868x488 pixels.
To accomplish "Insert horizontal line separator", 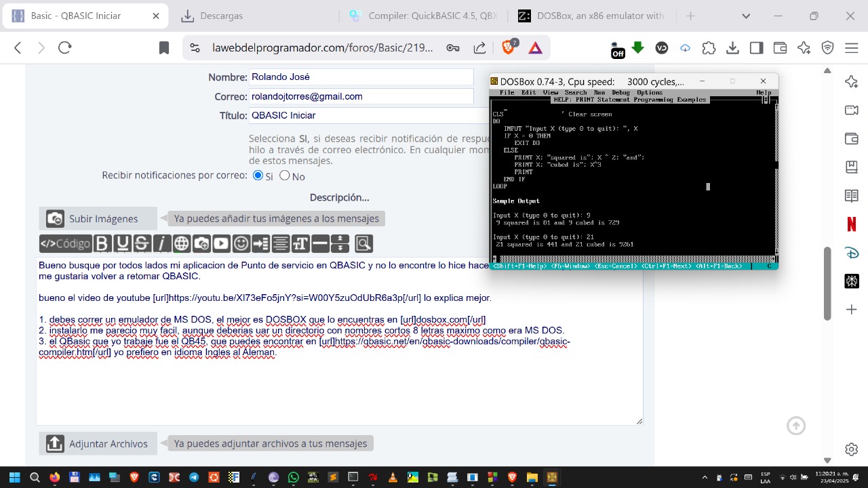I will click(320, 243).
